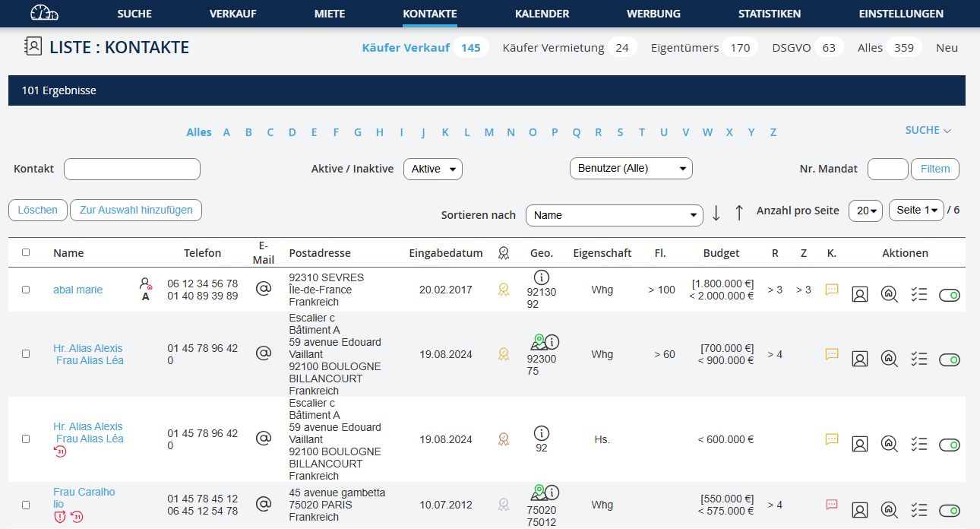
Task: Open checklist icon in abal marie row
Action: coord(919,294)
